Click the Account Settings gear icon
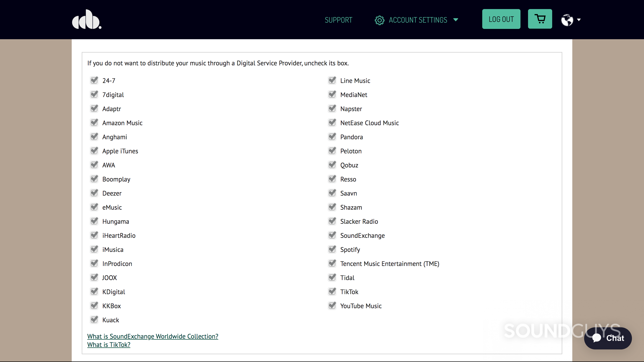 (x=379, y=20)
